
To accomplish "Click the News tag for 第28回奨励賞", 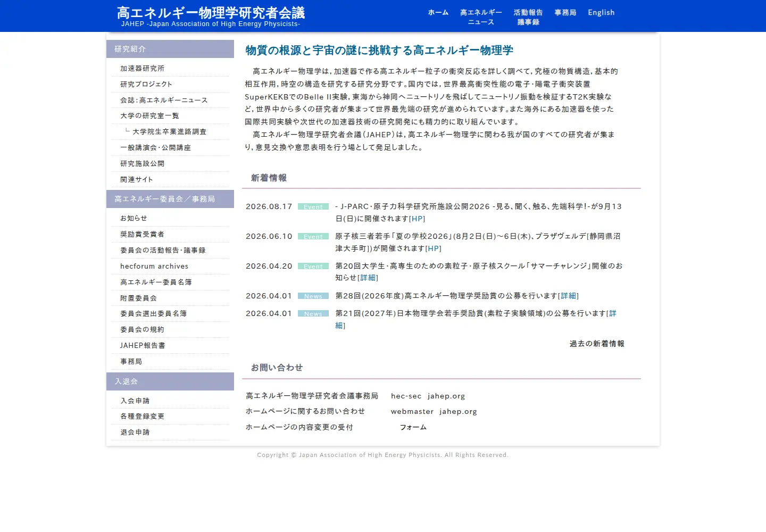I will click(313, 296).
